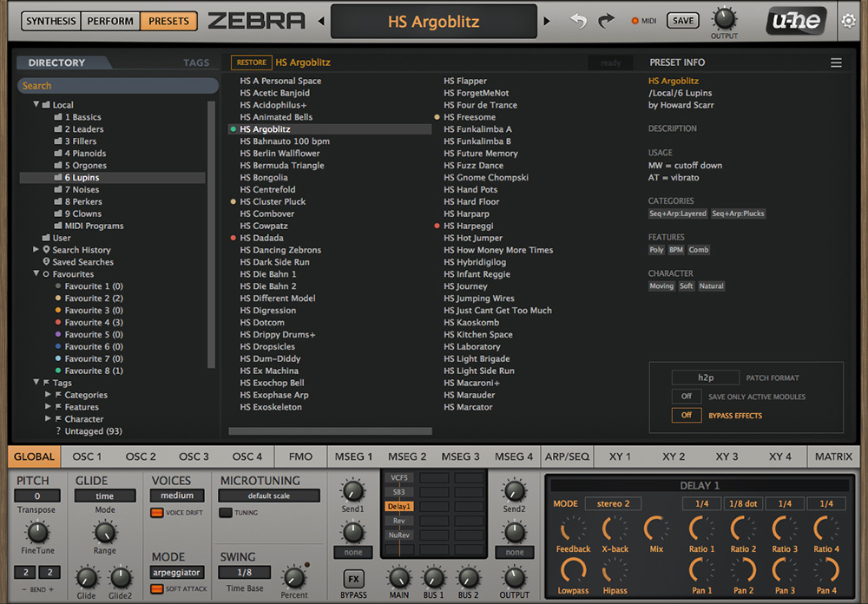Expand the Search History node
The width and height of the screenshot is (868, 604).
36,250
